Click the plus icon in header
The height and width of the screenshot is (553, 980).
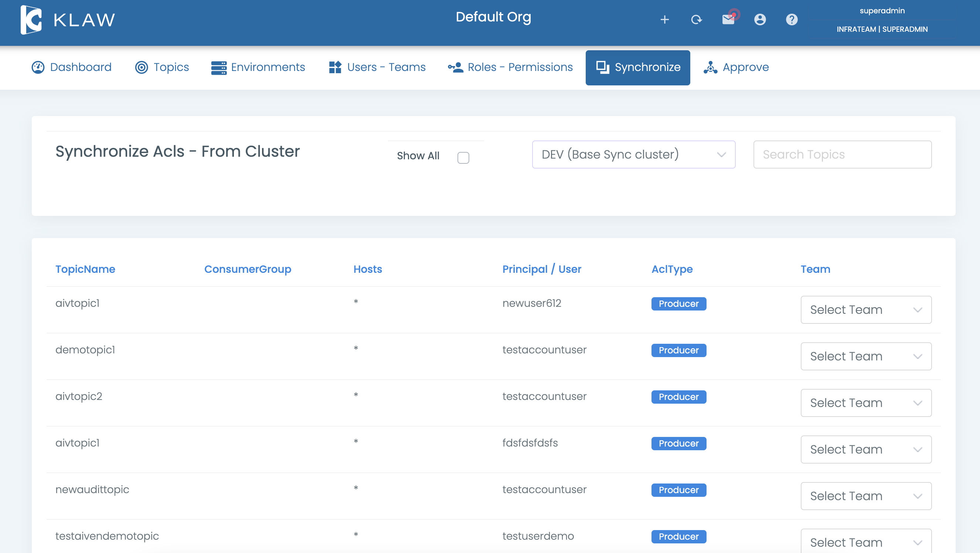click(x=664, y=20)
